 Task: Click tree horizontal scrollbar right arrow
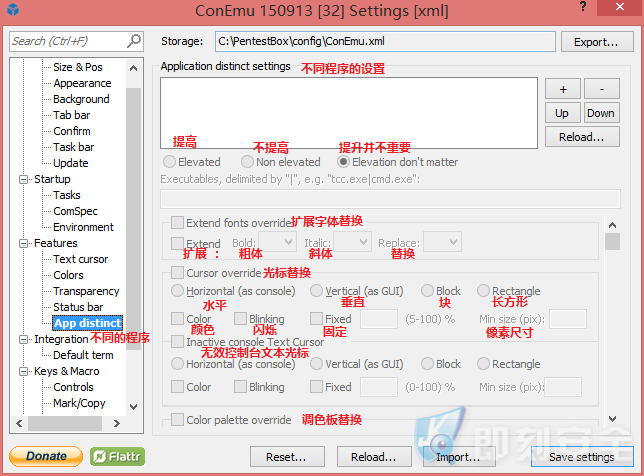pyautogui.click(x=117, y=423)
